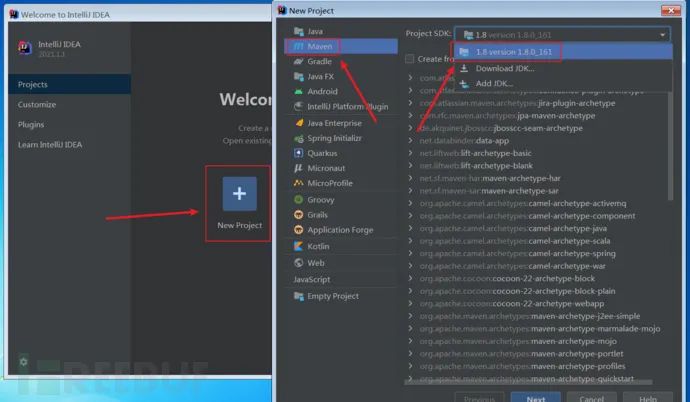The width and height of the screenshot is (690, 402).
Task: Click the Android robot icon
Action: pyautogui.click(x=299, y=91)
